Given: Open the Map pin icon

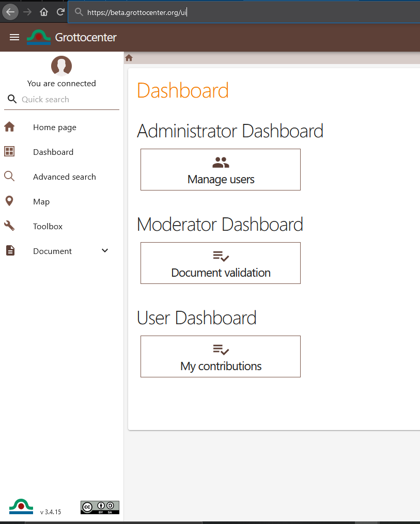Looking at the screenshot, I should pyautogui.click(x=9, y=201).
